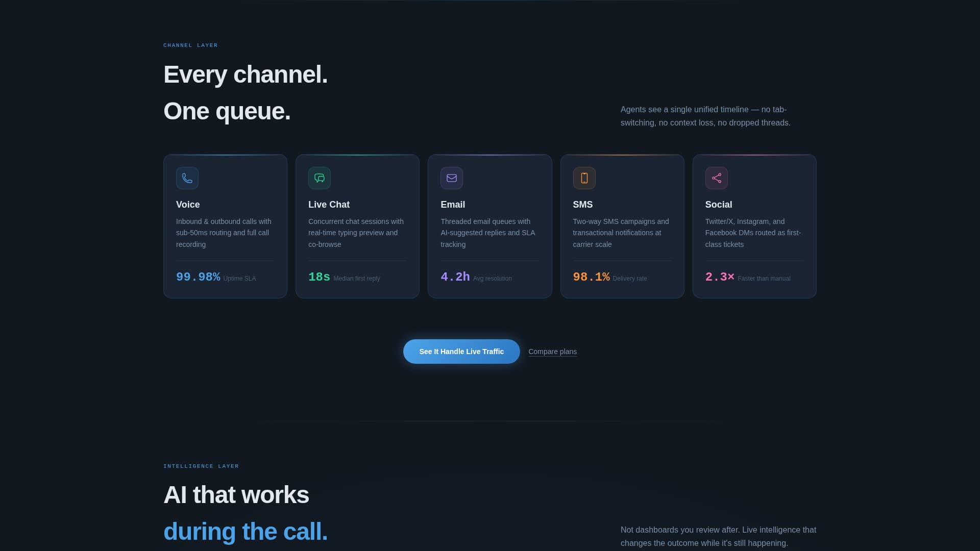Open the Compare plans link

pos(552,352)
